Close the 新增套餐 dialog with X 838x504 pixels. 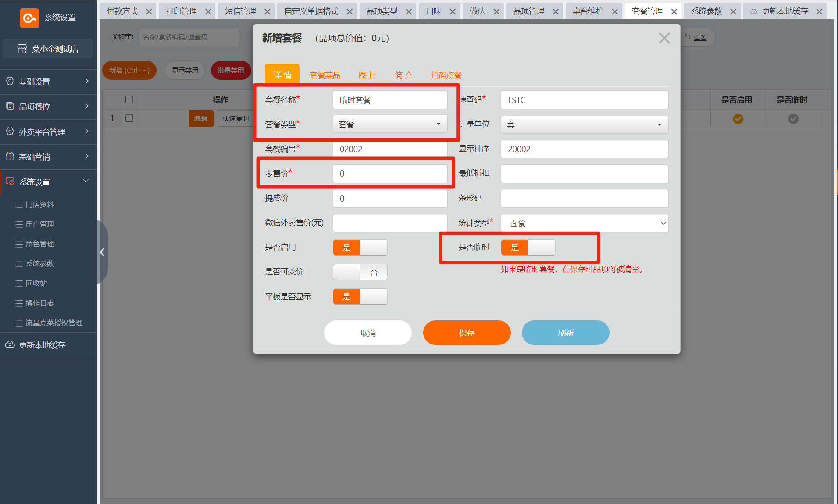point(664,38)
